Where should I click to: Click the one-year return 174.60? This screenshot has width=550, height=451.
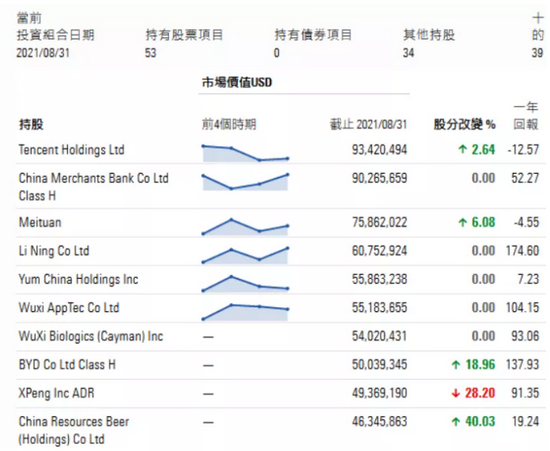click(522, 251)
